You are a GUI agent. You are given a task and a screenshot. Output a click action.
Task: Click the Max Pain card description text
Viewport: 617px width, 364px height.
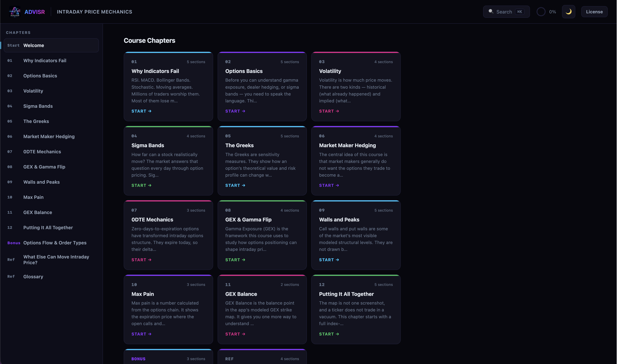(x=166, y=313)
